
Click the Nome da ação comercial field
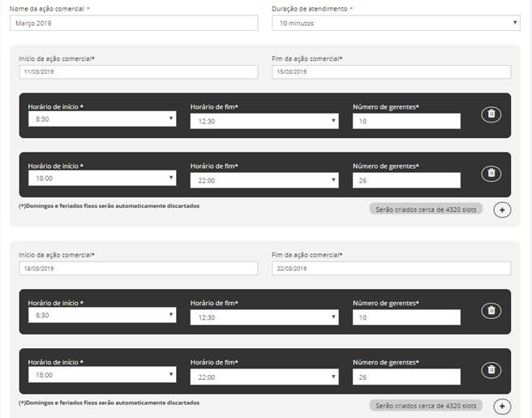[134, 24]
